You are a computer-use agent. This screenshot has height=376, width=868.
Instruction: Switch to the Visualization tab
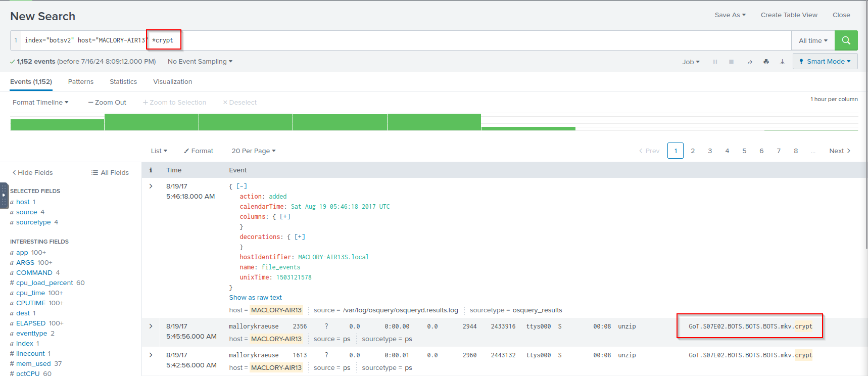pos(172,81)
